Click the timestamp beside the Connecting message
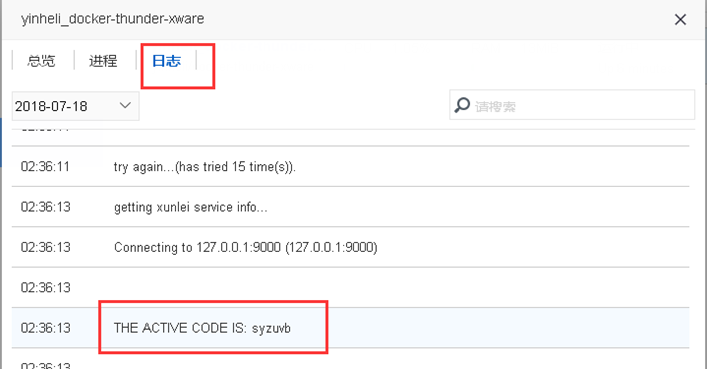Image resolution: width=707 pixels, height=369 pixels. [46, 247]
